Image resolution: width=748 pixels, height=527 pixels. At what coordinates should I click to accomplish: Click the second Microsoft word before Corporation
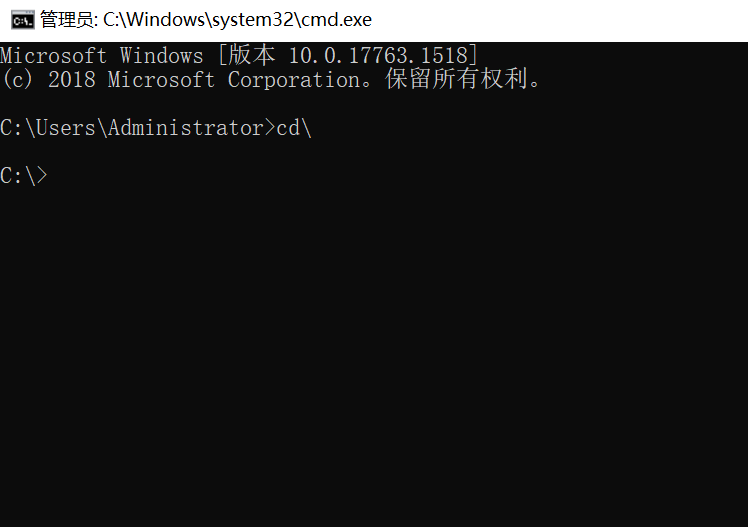pyautogui.click(x=161, y=80)
